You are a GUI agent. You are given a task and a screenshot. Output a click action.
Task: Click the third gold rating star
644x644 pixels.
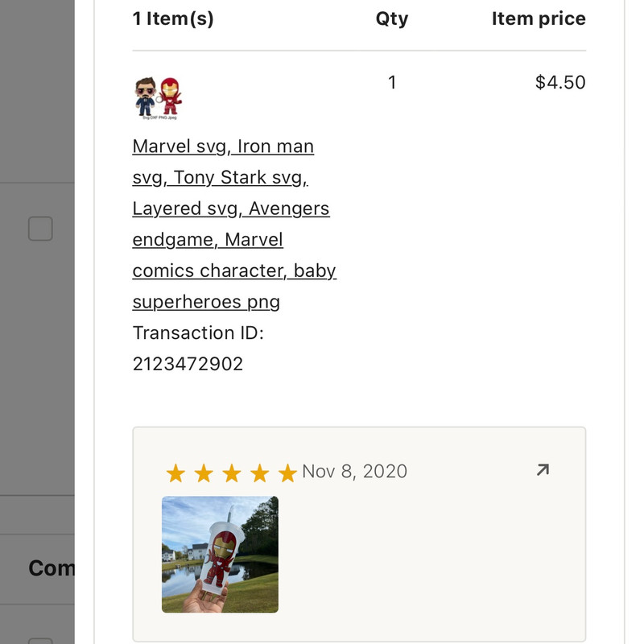click(x=232, y=473)
